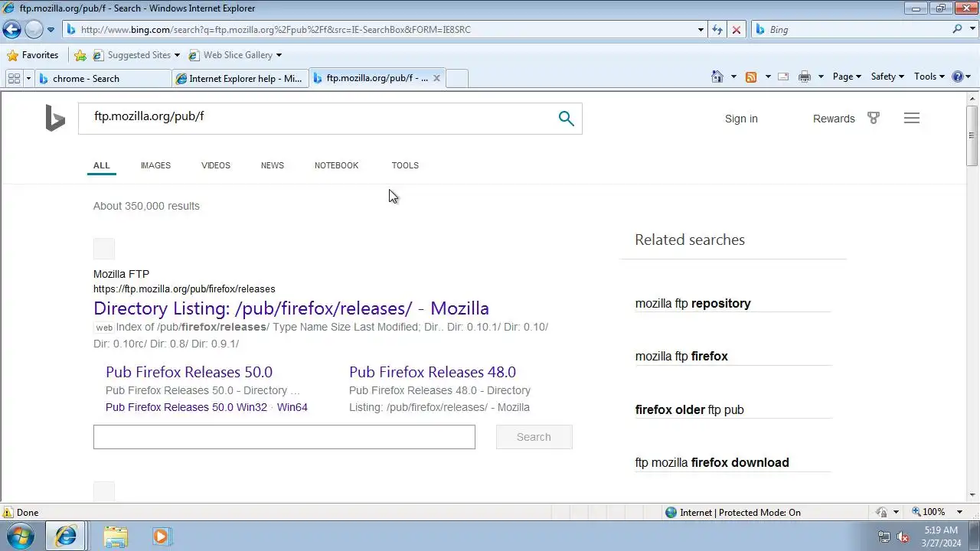The width and height of the screenshot is (980, 551).
Task: Open the Rewards link
Action: tap(834, 119)
